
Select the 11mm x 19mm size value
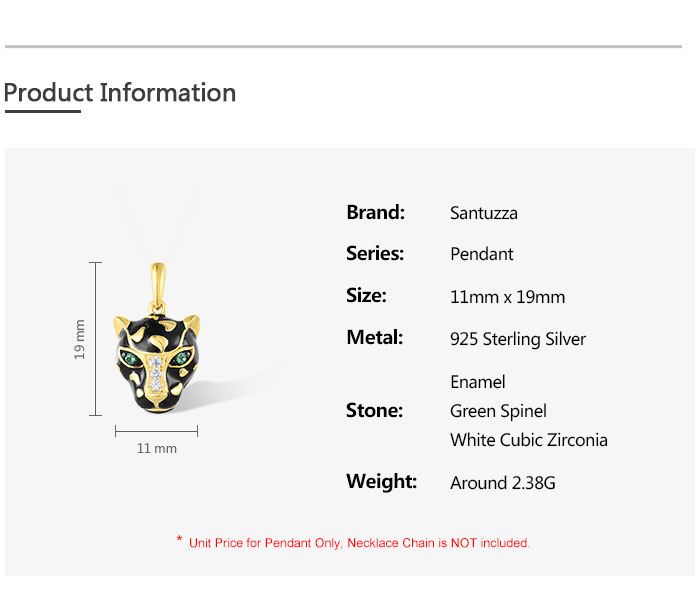coord(508,297)
